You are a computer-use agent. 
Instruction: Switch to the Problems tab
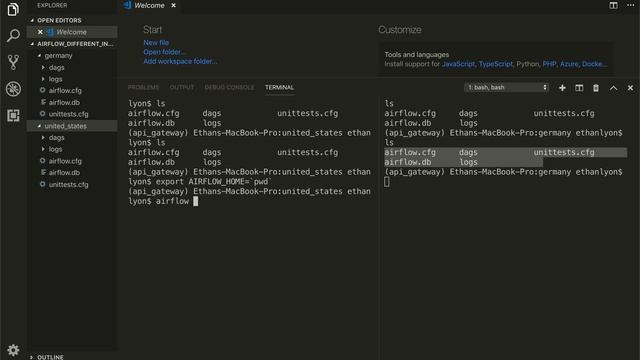(x=143, y=87)
